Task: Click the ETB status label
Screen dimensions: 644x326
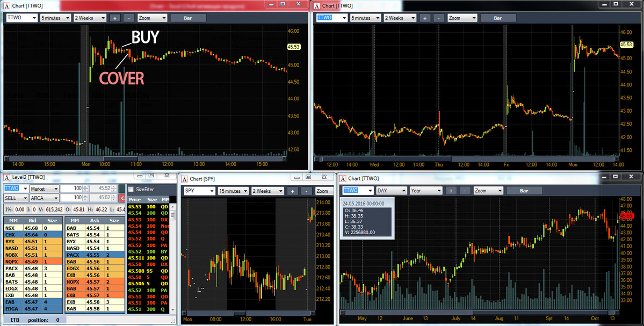Action: click(x=15, y=320)
